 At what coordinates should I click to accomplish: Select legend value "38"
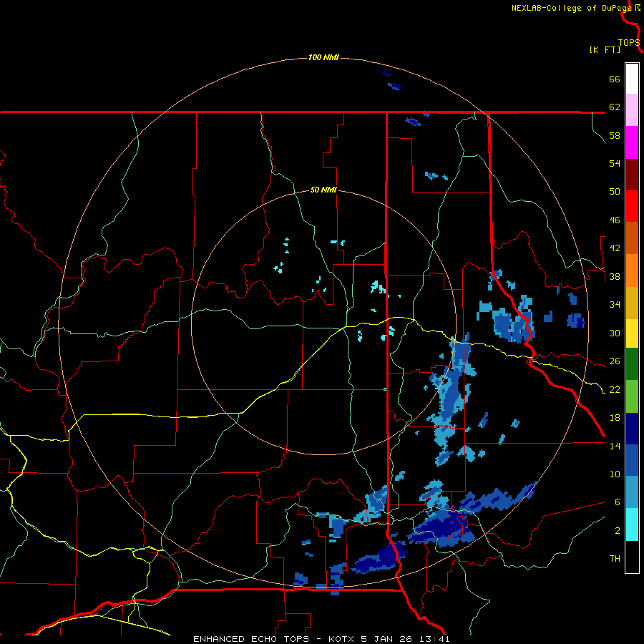615,276
